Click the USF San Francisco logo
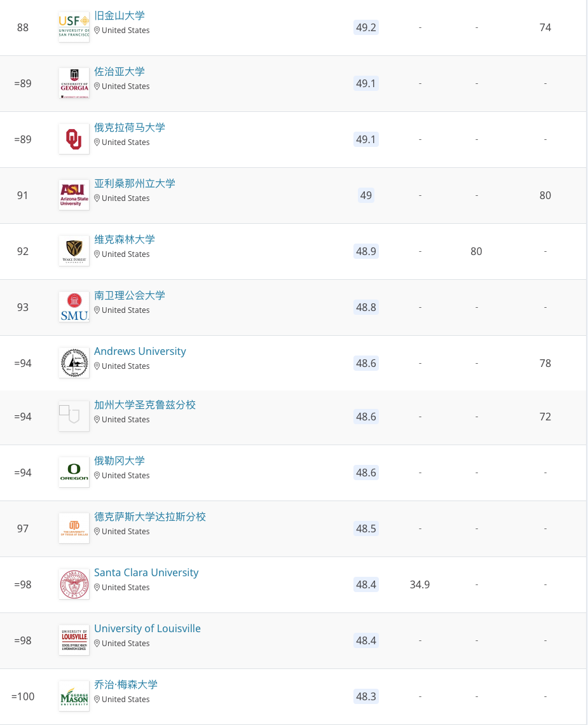588x725 pixels. point(74,27)
